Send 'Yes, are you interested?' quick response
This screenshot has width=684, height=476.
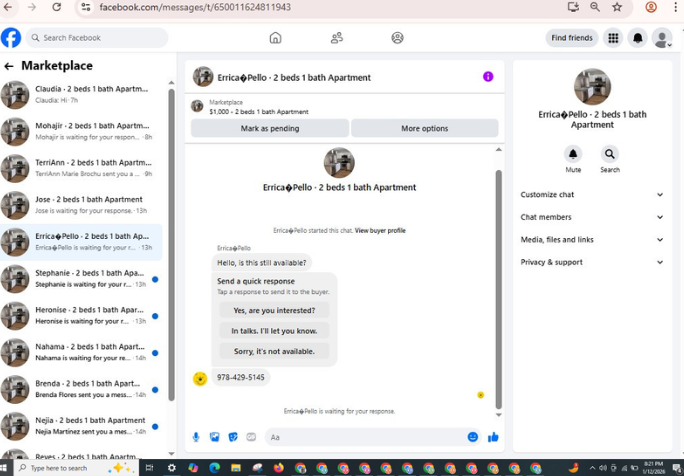point(274,311)
